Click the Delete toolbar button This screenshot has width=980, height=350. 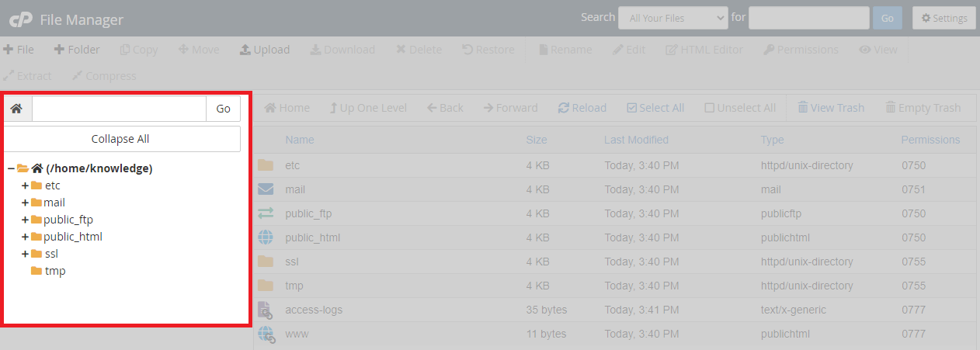419,50
